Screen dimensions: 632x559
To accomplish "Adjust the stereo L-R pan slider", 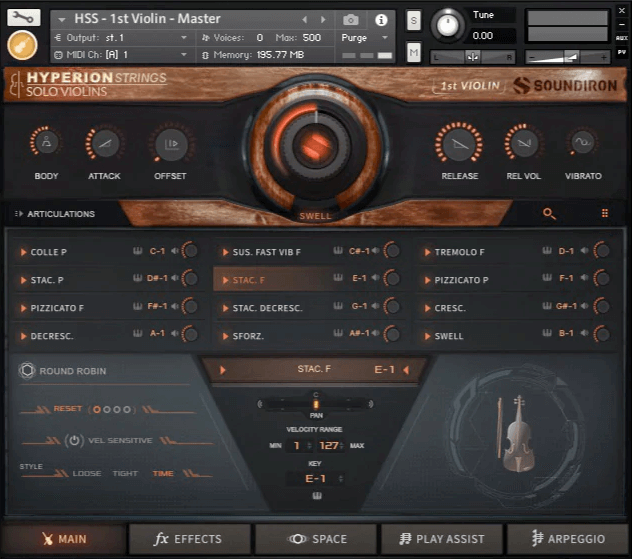I will click(473, 57).
